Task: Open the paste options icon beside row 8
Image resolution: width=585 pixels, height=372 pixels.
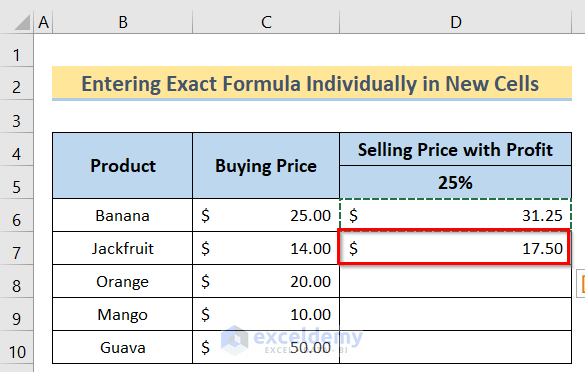Action: tap(581, 284)
